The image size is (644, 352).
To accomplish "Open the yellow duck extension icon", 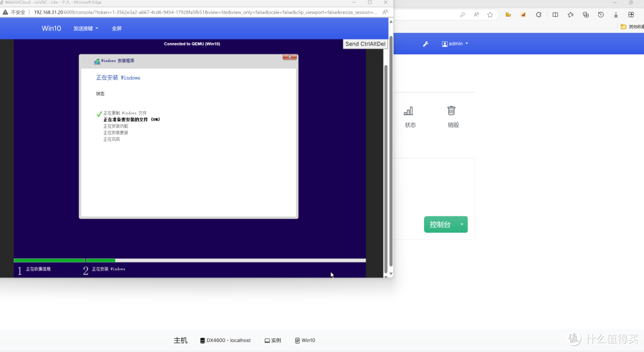I will [508, 15].
